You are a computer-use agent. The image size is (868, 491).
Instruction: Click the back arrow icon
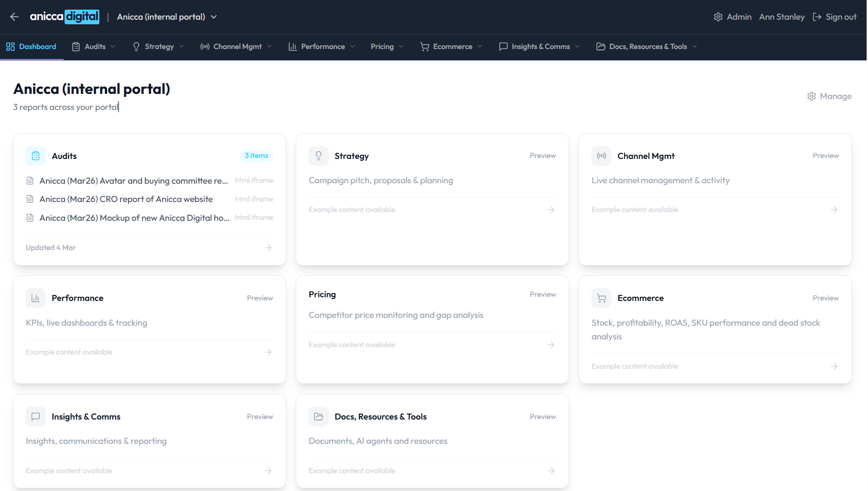[14, 17]
